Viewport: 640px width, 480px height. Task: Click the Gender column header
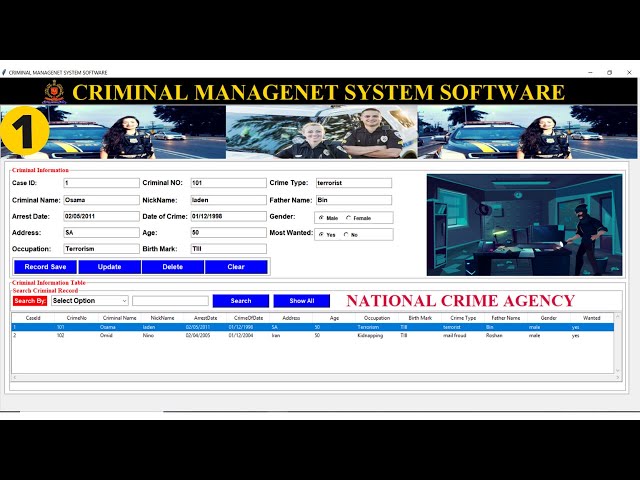549,318
